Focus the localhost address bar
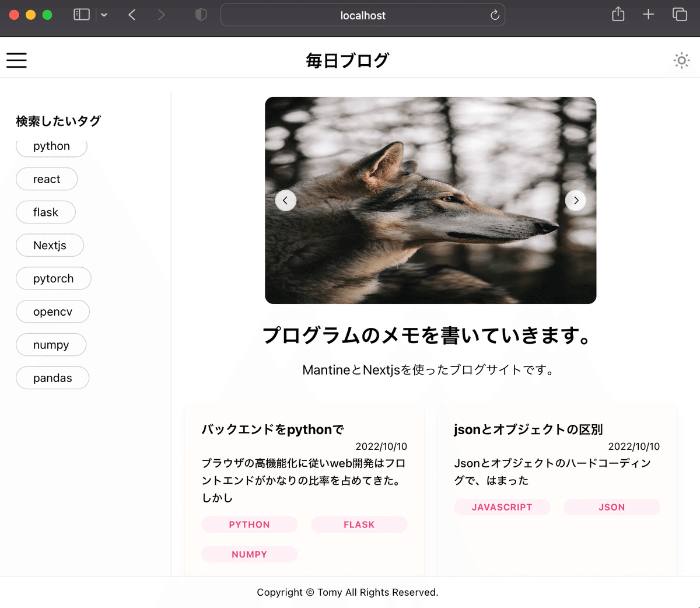This screenshot has width=700, height=608. [x=363, y=15]
